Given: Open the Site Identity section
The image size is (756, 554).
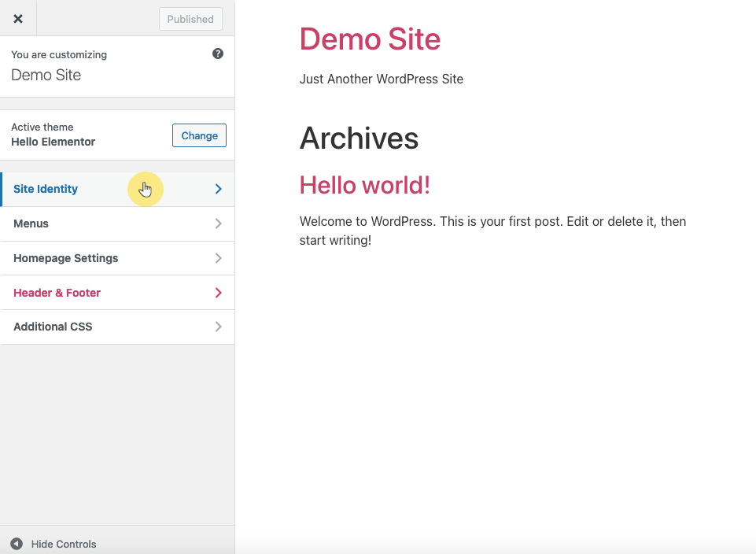Looking at the screenshot, I should point(117,189).
